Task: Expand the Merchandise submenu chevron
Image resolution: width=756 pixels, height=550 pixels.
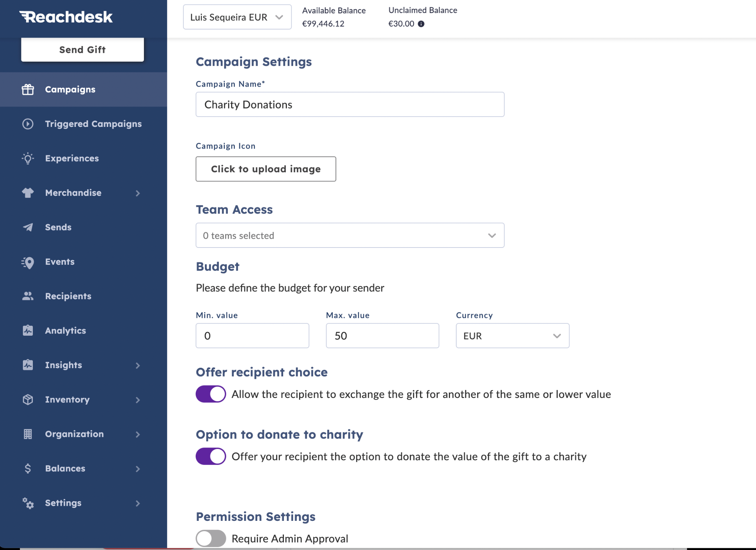Action: tap(138, 193)
